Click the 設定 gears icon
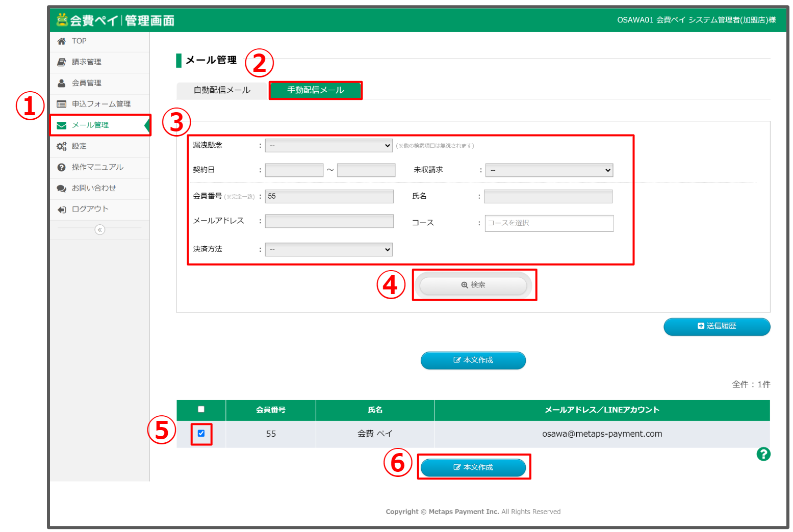 (62, 146)
